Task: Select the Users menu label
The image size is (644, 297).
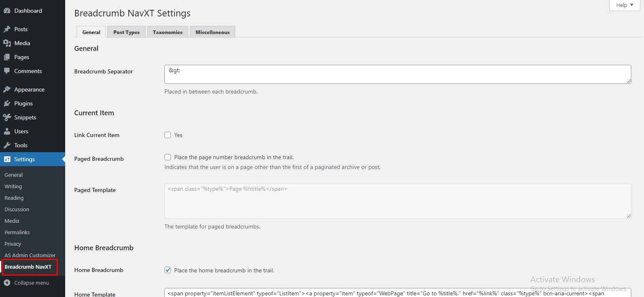Action: pos(21,131)
